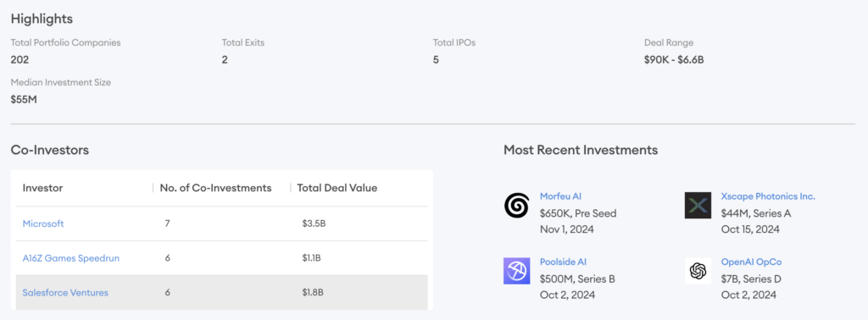Open the Morfeu AI company link
868x320 pixels.
pos(560,196)
